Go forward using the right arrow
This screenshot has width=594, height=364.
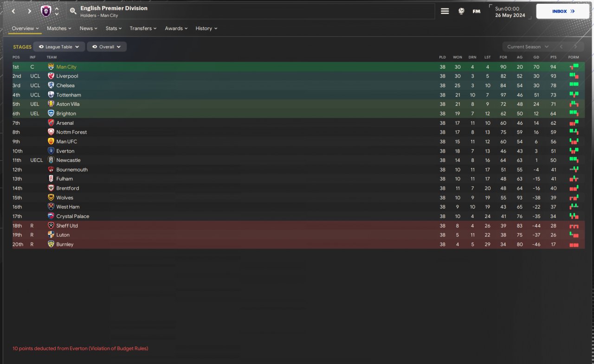point(29,11)
